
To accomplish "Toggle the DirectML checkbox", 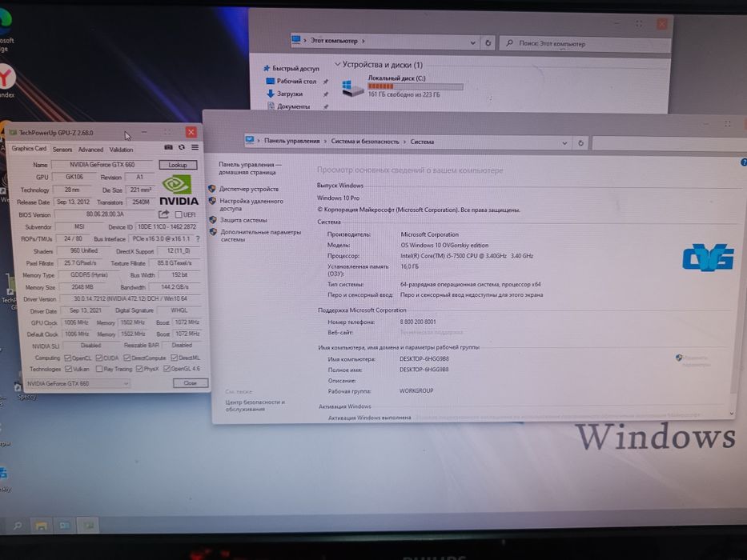I will [175, 358].
